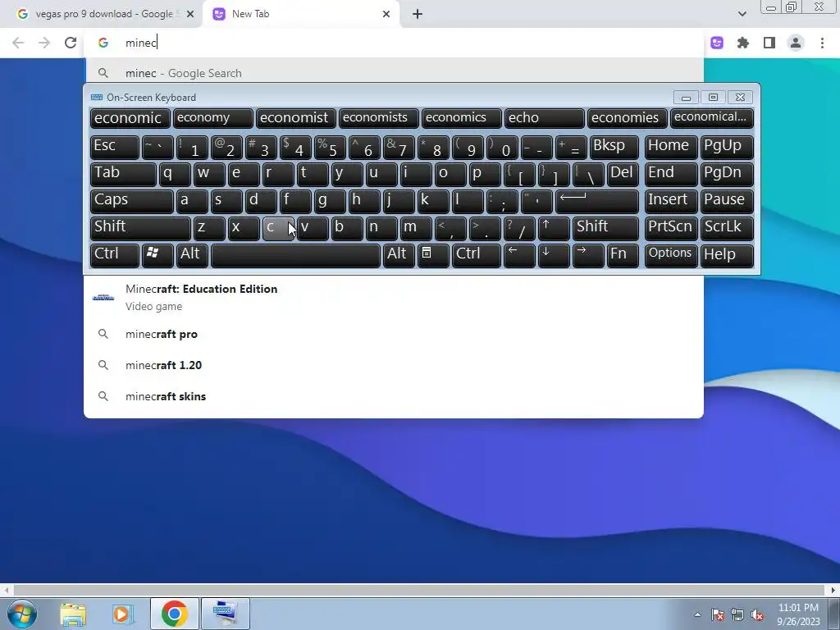Insert the predicted word 'economists'
The image size is (840, 630).
[379, 118]
